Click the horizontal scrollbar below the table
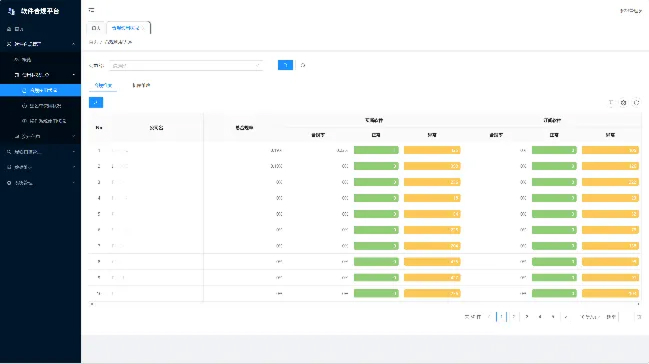The width and height of the screenshot is (649, 364). click(365, 304)
